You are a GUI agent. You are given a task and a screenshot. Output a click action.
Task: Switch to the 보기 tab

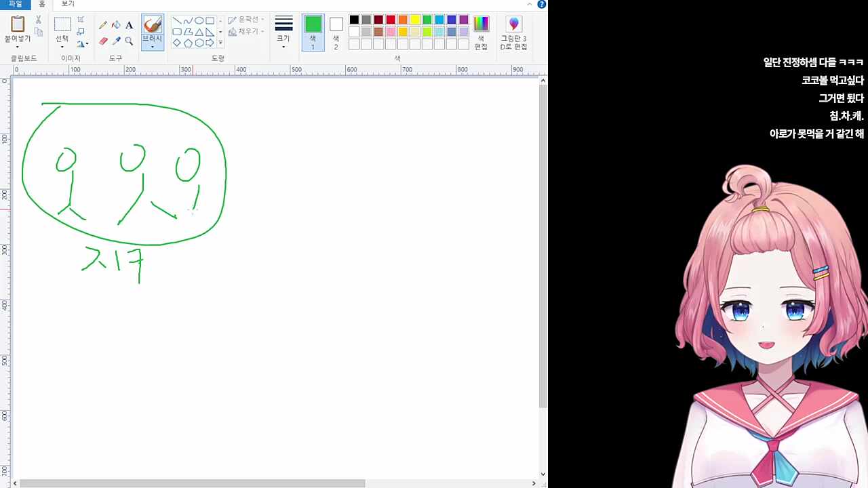pyautogui.click(x=68, y=4)
